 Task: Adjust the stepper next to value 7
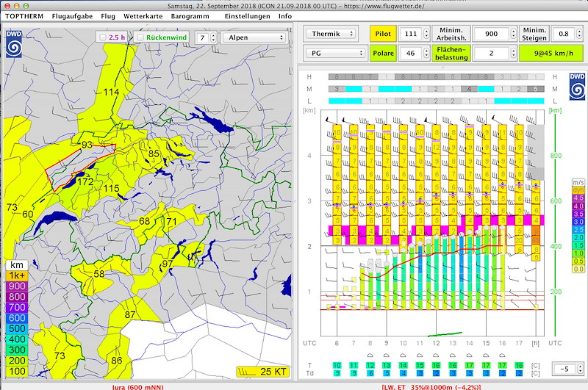[x=213, y=37]
